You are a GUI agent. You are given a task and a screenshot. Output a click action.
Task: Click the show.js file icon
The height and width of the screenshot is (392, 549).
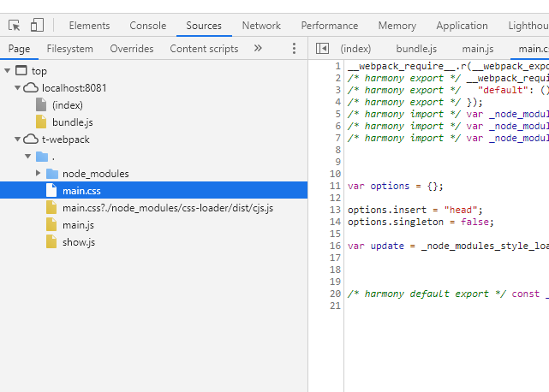point(51,242)
